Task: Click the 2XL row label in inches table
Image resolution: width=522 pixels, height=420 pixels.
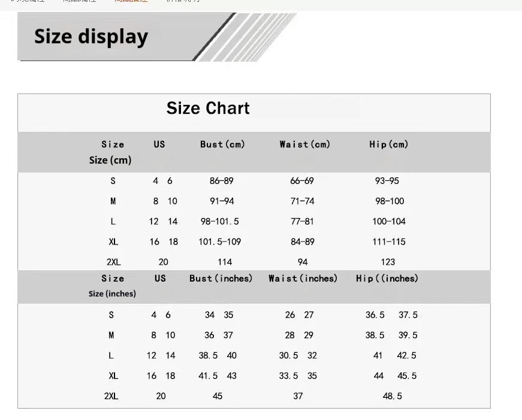Action: (111, 396)
